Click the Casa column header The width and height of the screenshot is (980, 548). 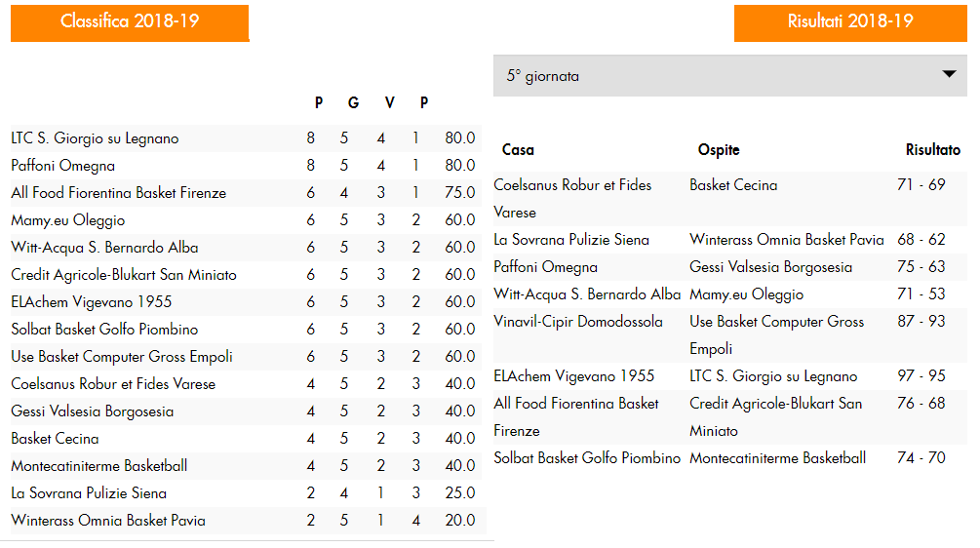(518, 150)
